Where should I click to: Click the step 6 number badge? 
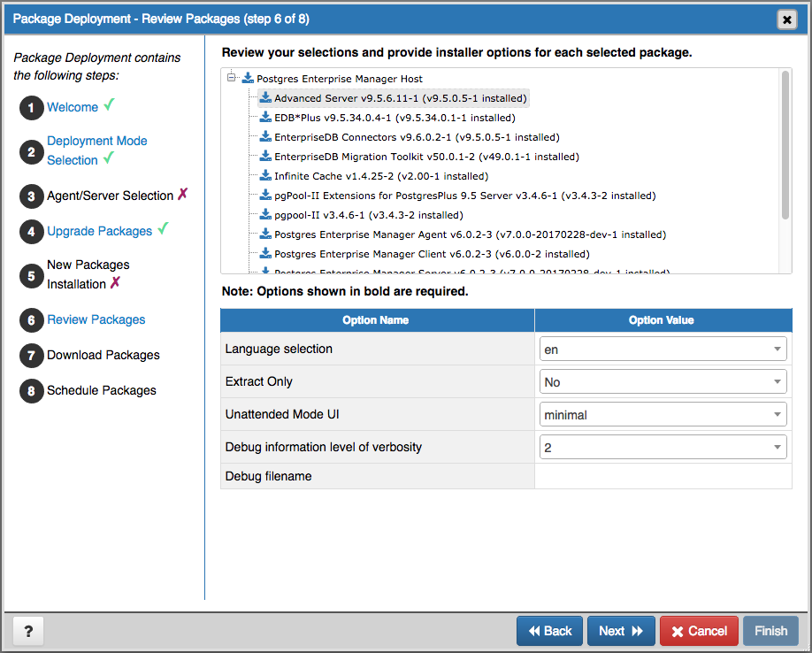[x=32, y=320]
